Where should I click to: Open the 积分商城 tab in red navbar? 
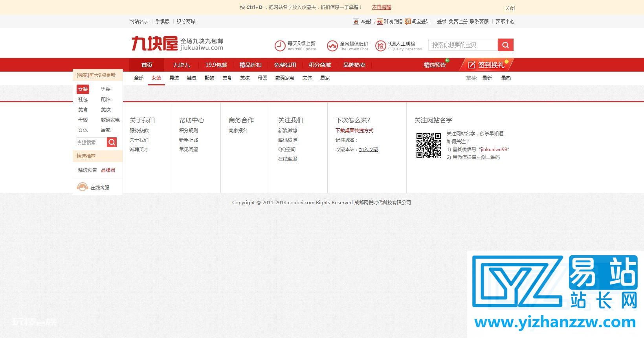pyautogui.click(x=319, y=65)
